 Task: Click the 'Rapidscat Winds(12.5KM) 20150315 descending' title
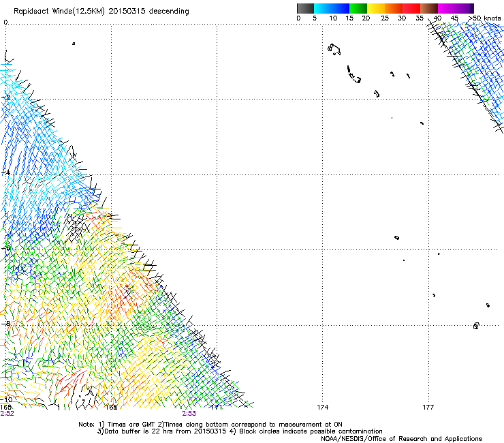pyautogui.click(x=101, y=12)
